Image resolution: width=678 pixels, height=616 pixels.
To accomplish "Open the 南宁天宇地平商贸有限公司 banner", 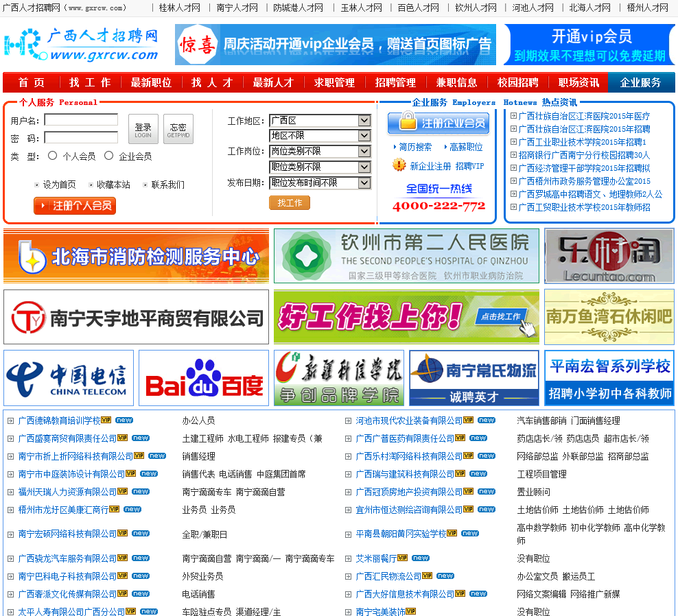I will [x=136, y=317].
